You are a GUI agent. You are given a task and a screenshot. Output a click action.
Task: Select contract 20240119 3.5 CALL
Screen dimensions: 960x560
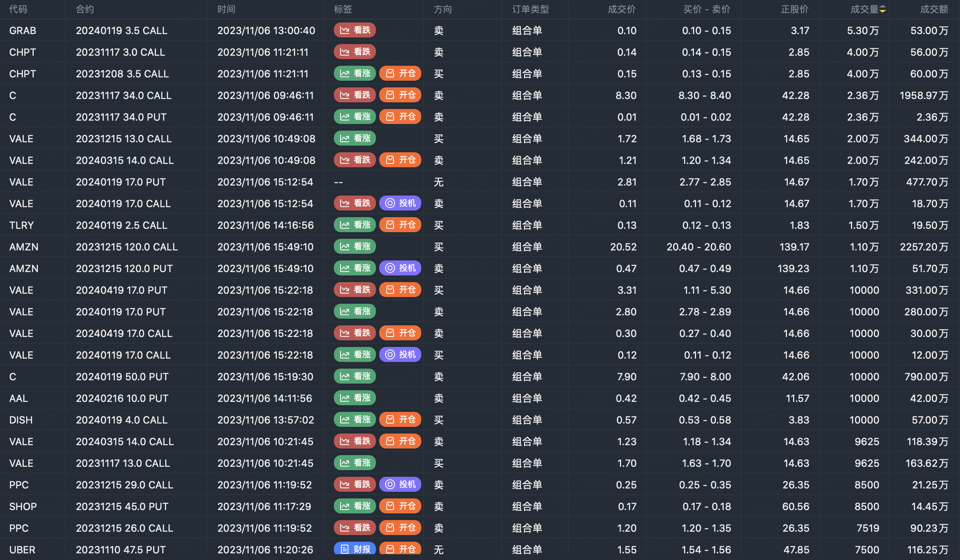[122, 30]
